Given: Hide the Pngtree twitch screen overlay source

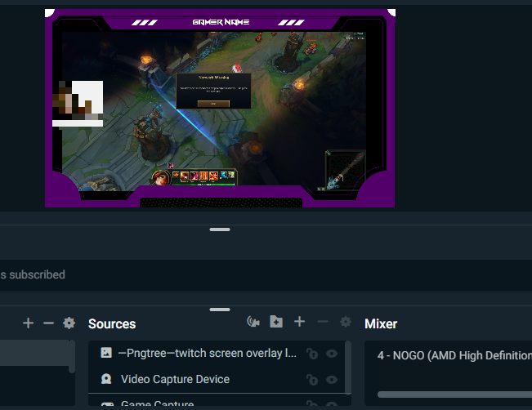Looking at the screenshot, I should tap(332, 354).
